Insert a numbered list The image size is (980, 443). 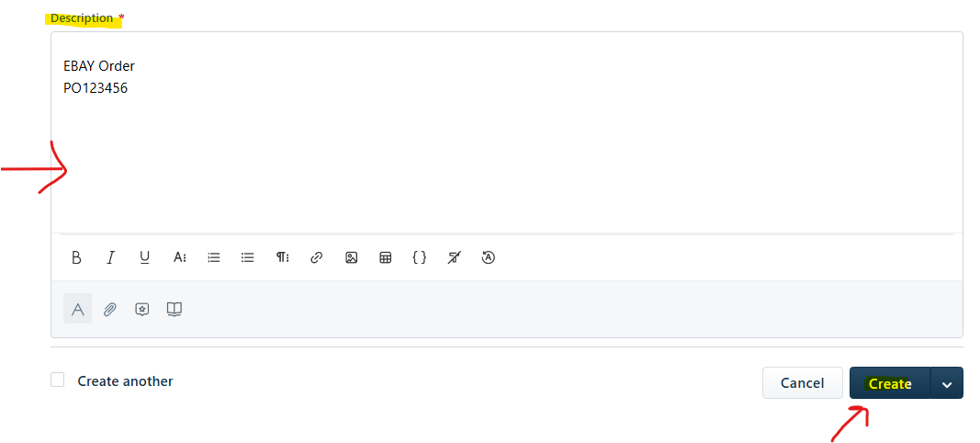[x=214, y=257]
